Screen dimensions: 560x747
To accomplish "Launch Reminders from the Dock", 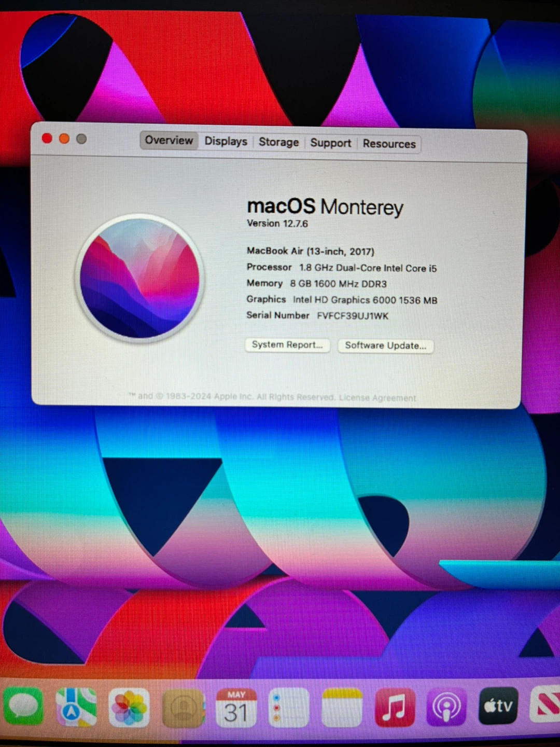I will pyautogui.click(x=289, y=708).
